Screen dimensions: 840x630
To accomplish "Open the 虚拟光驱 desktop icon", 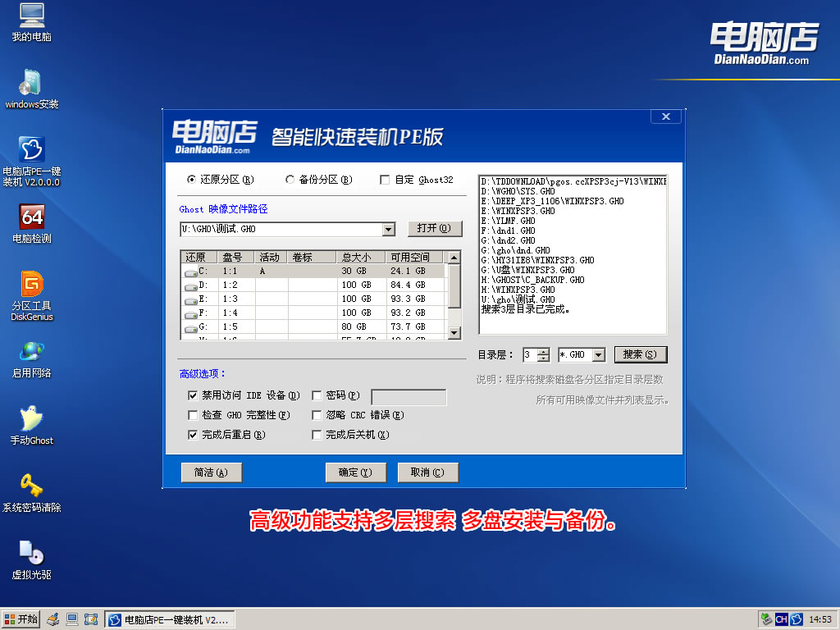I will click(32, 560).
